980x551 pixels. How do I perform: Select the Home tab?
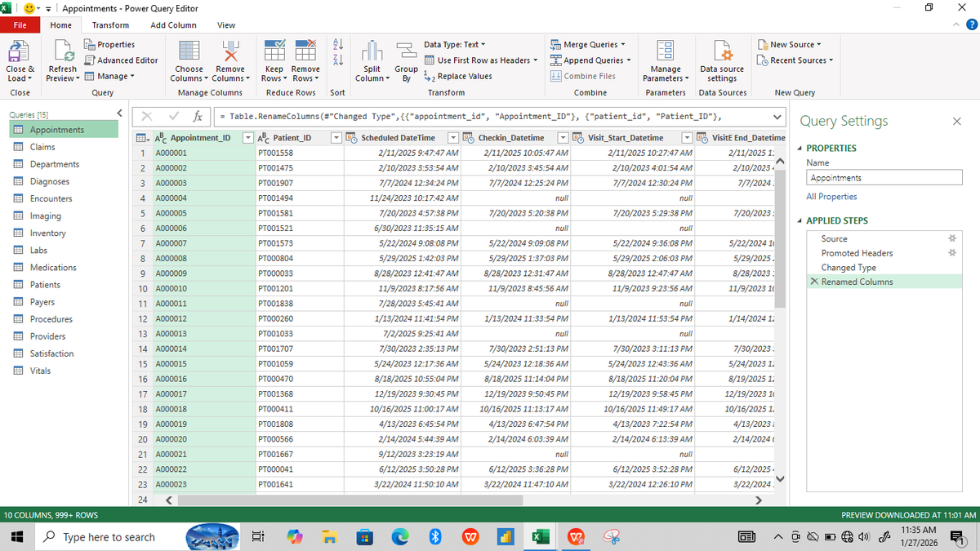[x=61, y=25]
